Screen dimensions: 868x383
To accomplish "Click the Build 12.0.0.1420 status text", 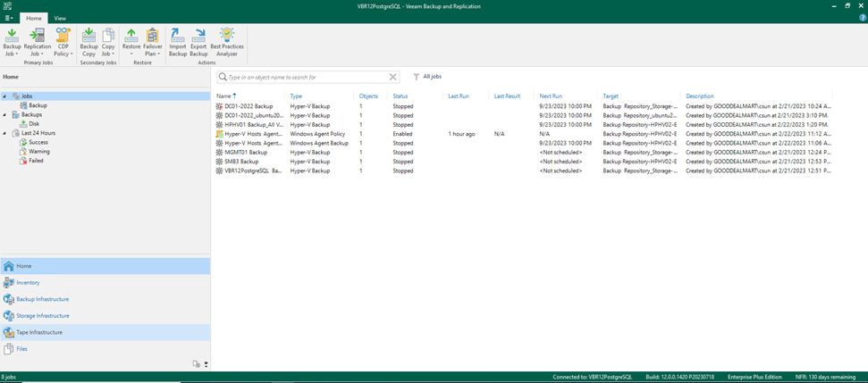I will (x=679, y=377).
